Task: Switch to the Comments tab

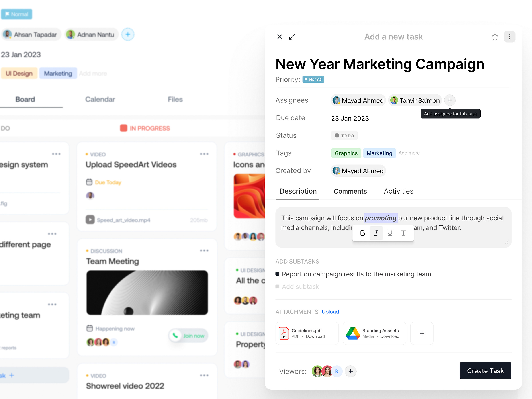Action: click(350, 191)
